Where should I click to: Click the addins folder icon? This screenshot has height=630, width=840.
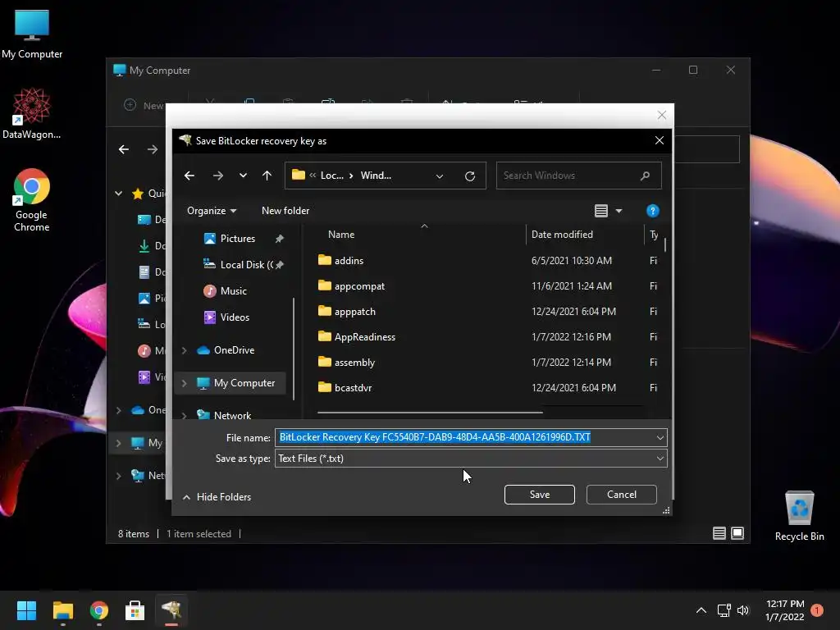point(325,260)
